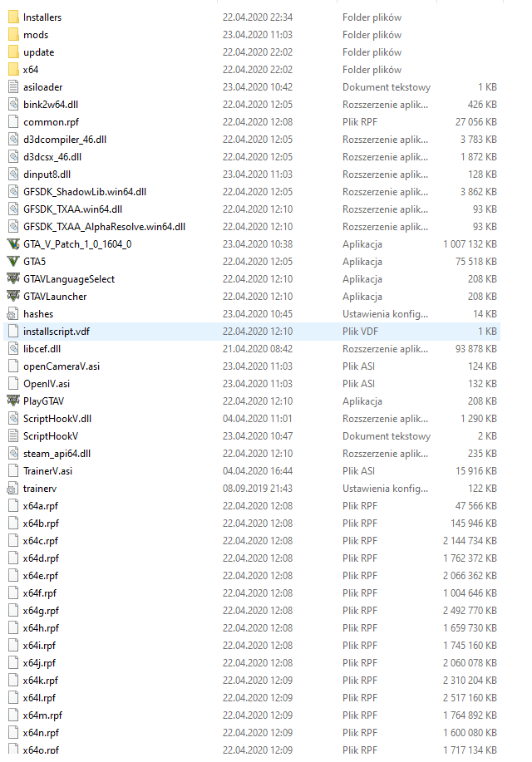This screenshot has width=532, height=762.
Task: Click the date 23.04.2020 10:38
Action: [x=258, y=244]
